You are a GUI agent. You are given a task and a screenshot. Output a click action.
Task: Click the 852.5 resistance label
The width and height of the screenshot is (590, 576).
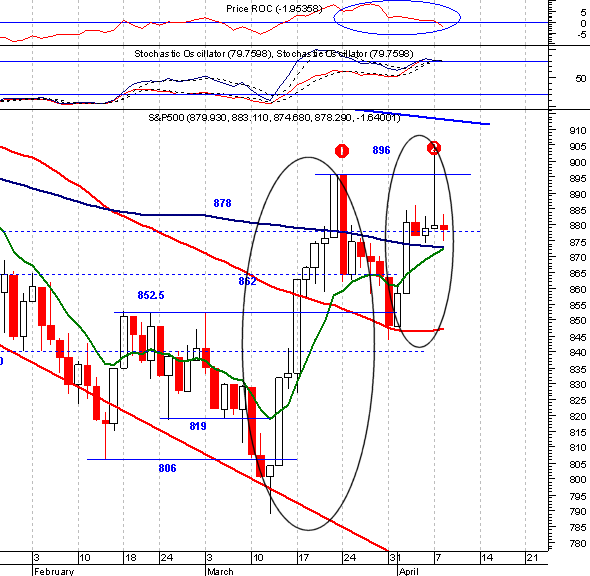[151, 295]
